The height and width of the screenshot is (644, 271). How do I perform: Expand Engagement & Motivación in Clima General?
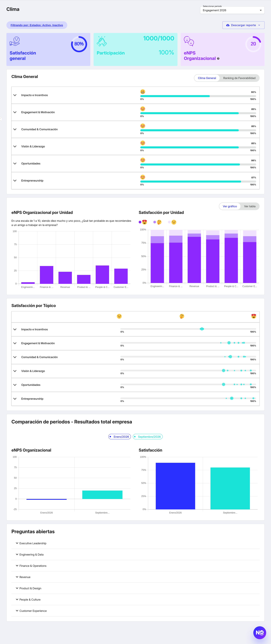pos(15,112)
